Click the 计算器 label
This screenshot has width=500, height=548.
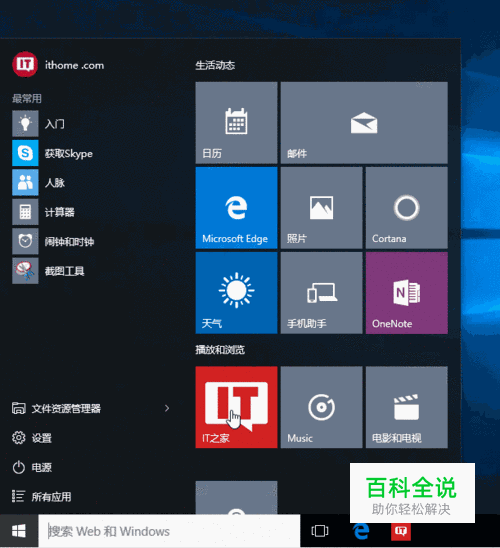[x=59, y=212]
